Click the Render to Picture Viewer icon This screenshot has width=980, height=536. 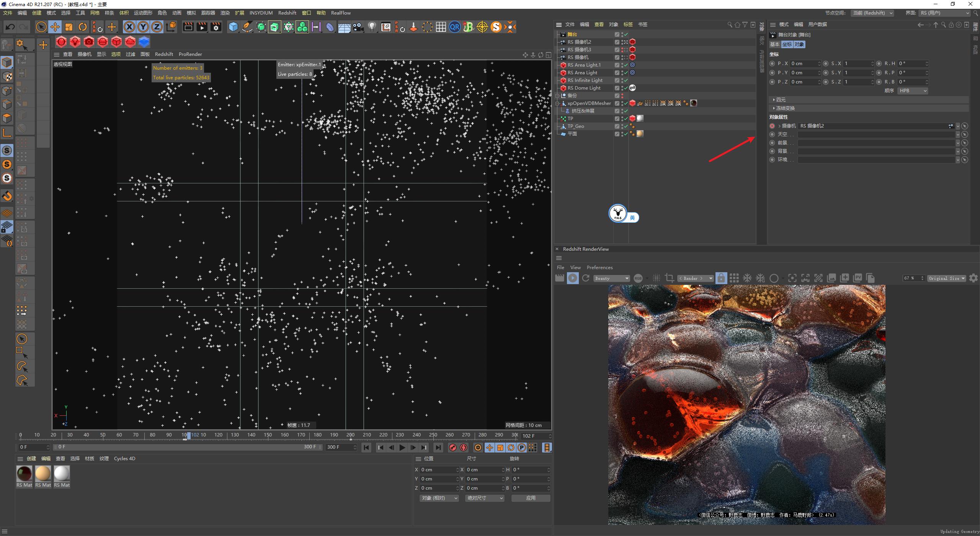point(202,27)
